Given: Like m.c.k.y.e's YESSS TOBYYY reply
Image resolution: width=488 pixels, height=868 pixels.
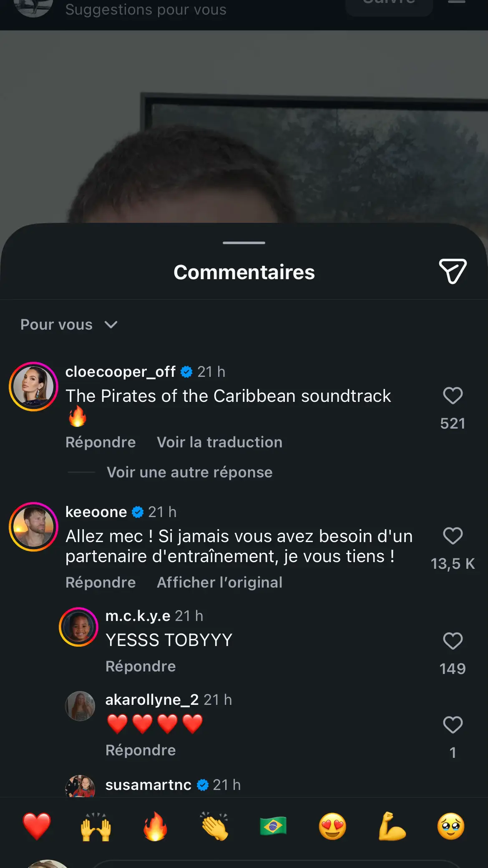Looking at the screenshot, I should pos(453,641).
